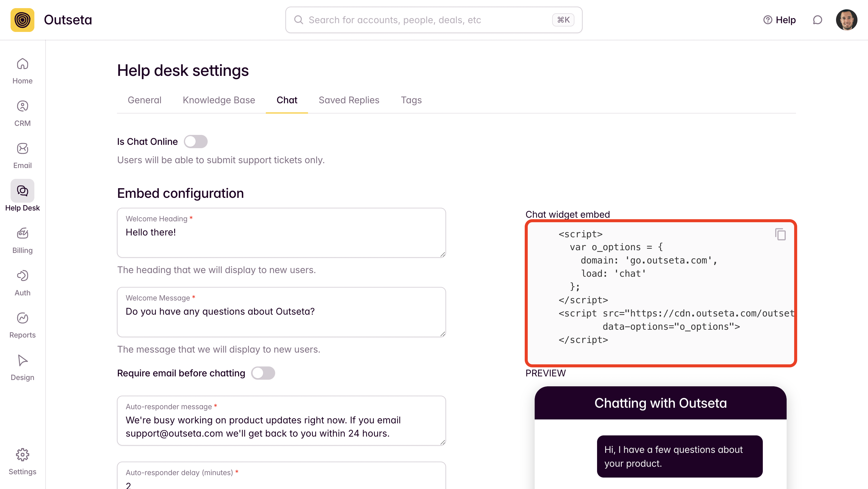The height and width of the screenshot is (489, 868).
Task: Open the Reports section
Action: (22, 325)
